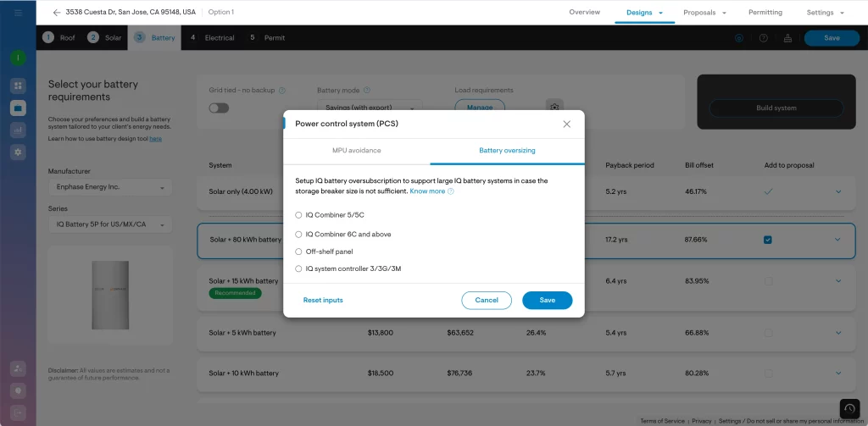This screenshot has height=426, width=868.
Task: Expand the Series dropdown for IQ Battery 5P
Action: pos(110,224)
